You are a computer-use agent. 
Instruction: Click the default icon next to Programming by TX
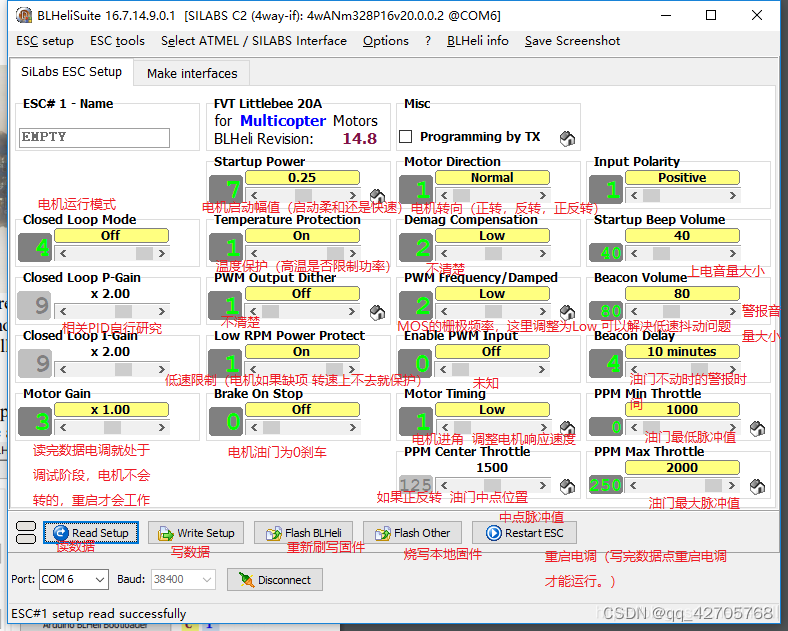point(567,138)
